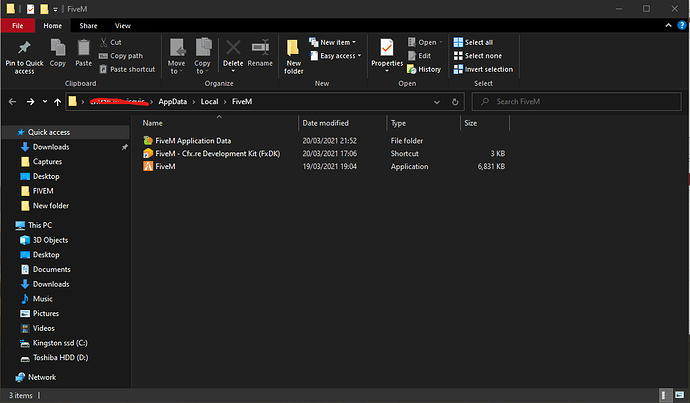
Task: Open the Copy to menu
Action: pos(202,56)
